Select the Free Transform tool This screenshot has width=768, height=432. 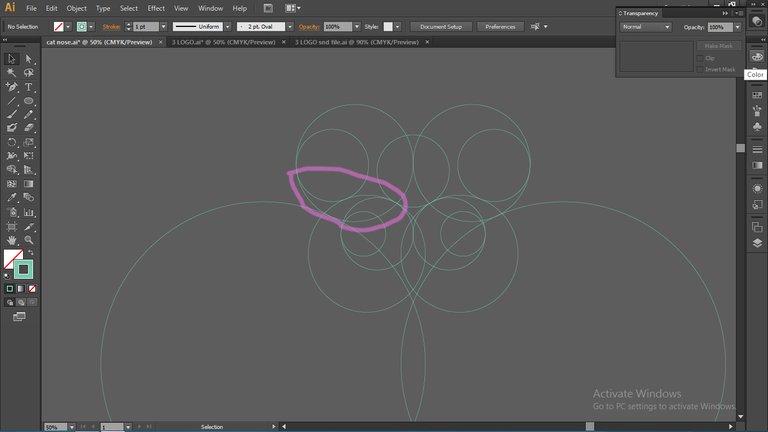(x=28, y=156)
